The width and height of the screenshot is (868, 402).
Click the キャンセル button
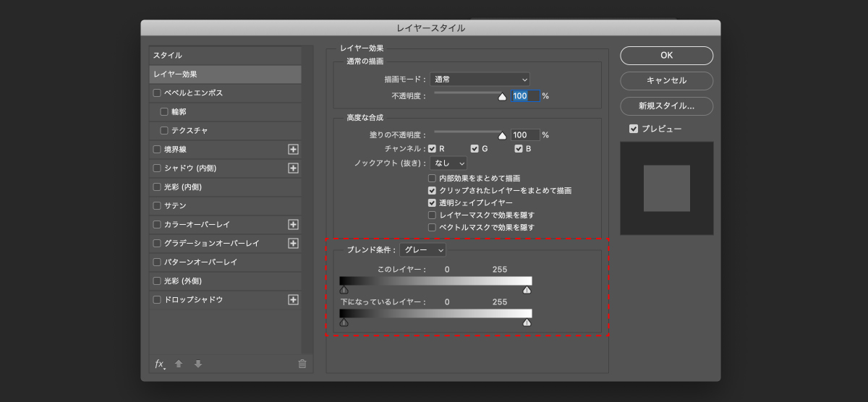[x=666, y=81]
